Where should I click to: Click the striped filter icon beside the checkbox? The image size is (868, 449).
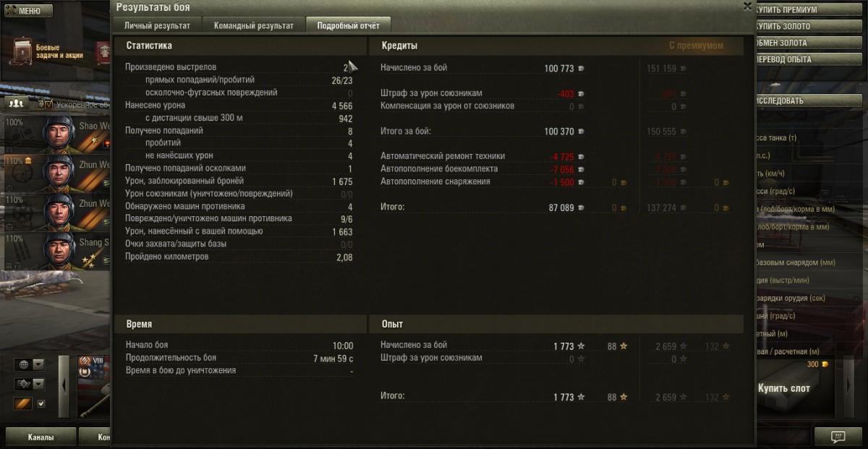pos(23,403)
